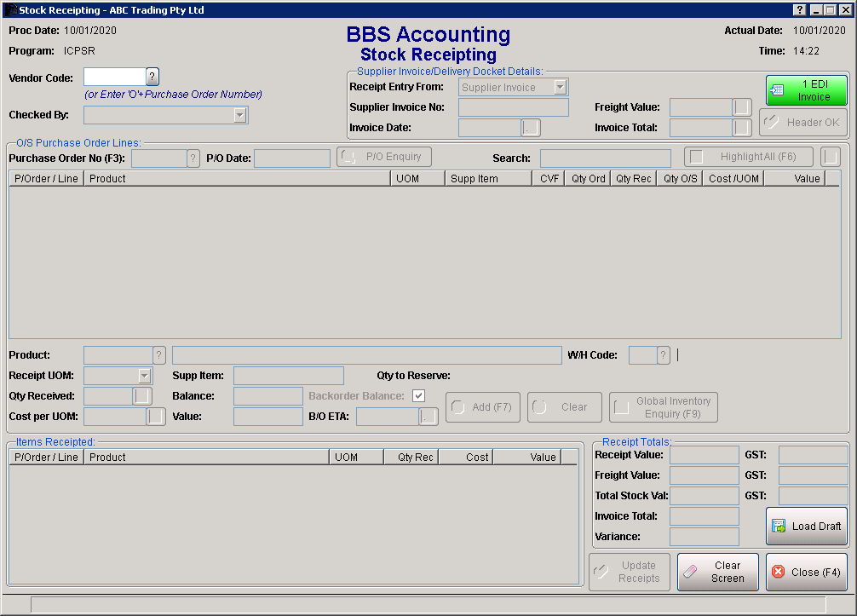
Task: Click the Close (F4) button
Action: [x=806, y=572]
